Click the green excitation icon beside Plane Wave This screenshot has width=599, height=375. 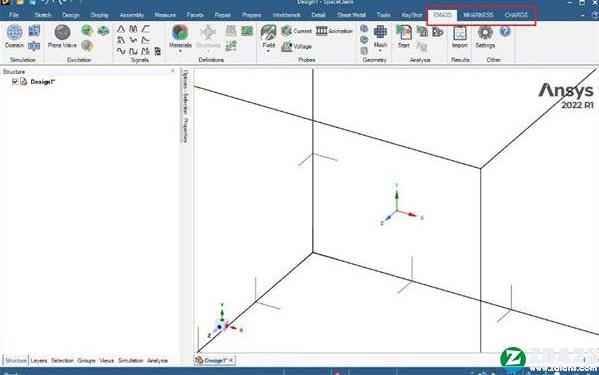(x=87, y=31)
